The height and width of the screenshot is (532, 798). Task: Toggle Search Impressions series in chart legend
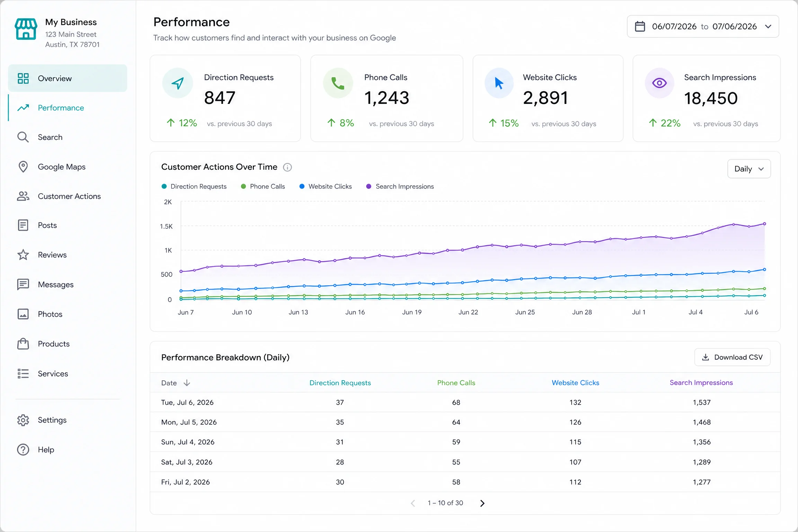click(400, 186)
